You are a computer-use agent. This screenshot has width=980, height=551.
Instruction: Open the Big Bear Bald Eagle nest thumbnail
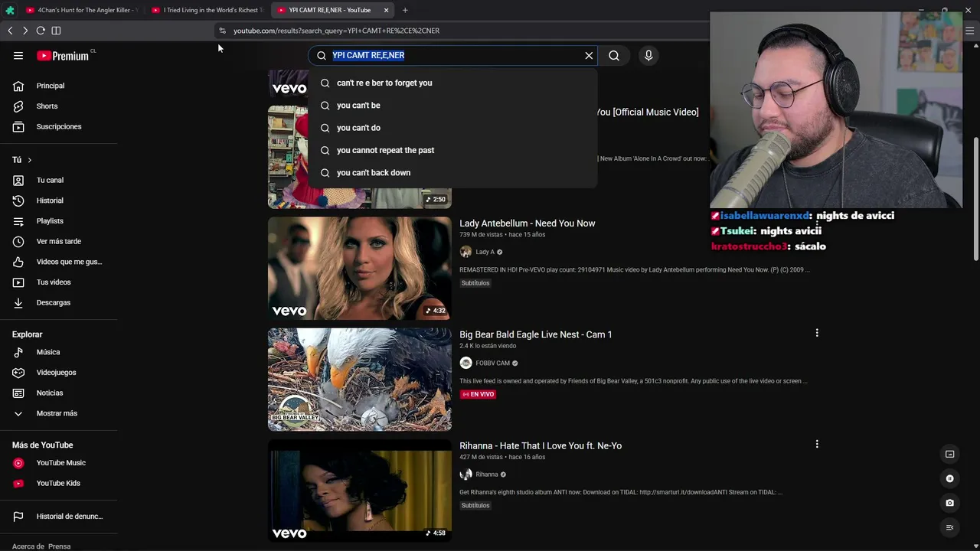click(x=360, y=380)
